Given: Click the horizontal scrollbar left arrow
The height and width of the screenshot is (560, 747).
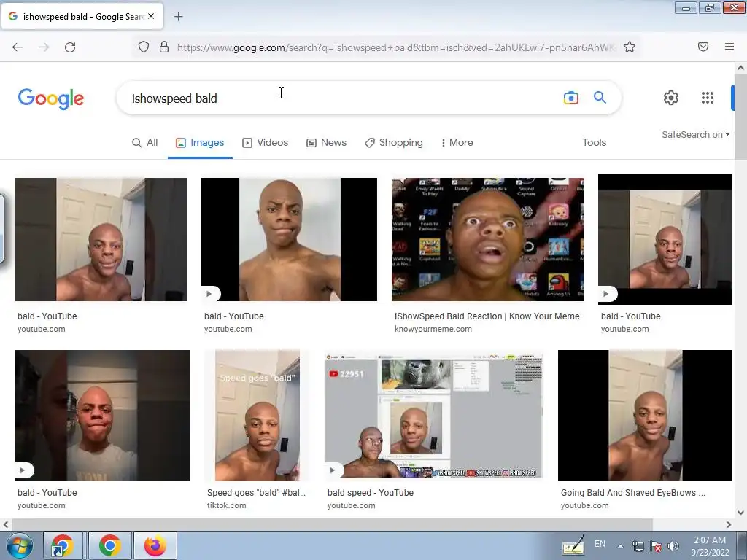Looking at the screenshot, I should click(x=6, y=524).
